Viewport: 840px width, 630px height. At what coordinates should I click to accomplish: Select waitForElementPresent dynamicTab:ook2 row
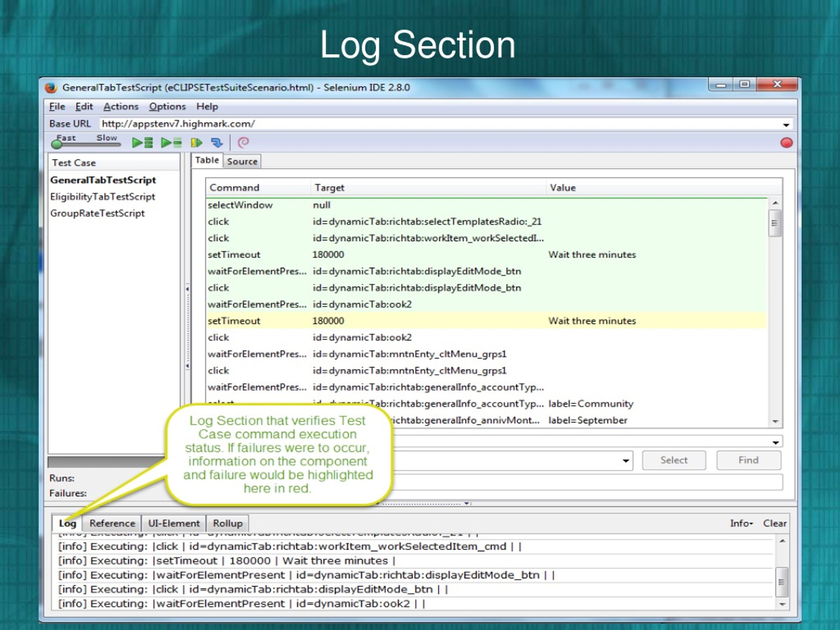point(487,304)
